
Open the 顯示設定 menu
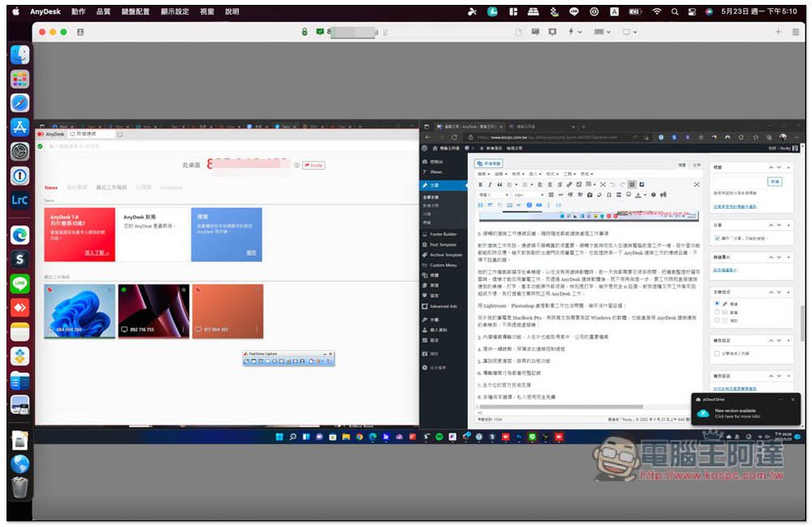click(x=175, y=11)
